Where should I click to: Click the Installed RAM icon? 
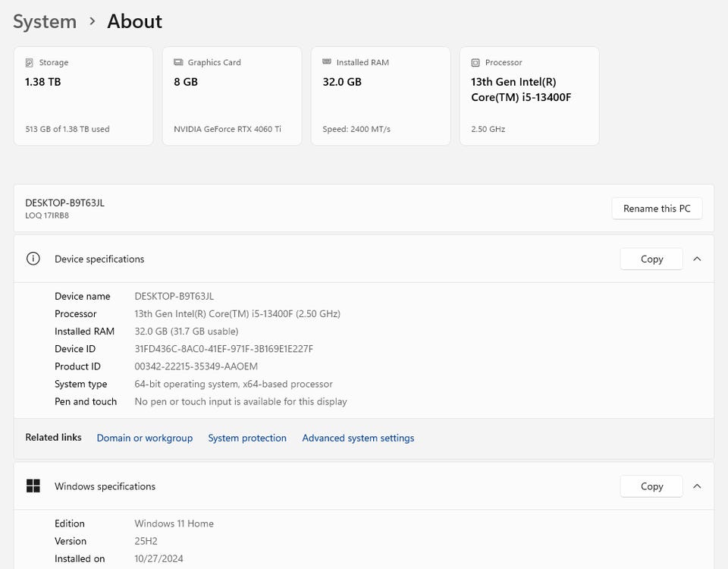[x=327, y=63]
